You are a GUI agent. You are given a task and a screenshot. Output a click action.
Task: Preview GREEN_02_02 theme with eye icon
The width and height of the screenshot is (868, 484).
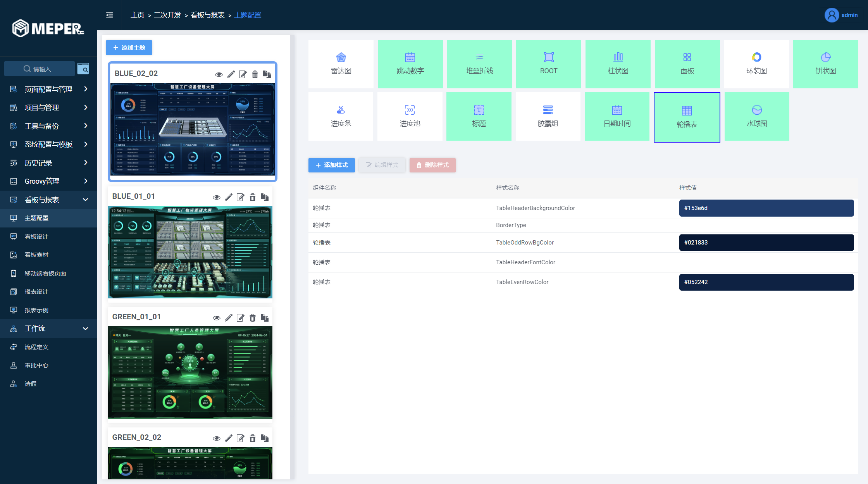(x=217, y=438)
